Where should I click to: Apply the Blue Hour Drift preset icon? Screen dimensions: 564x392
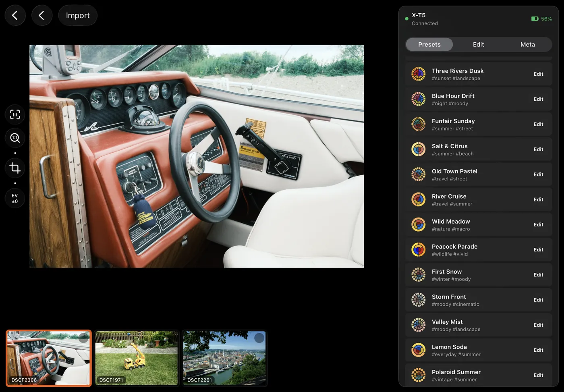[419, 99]
